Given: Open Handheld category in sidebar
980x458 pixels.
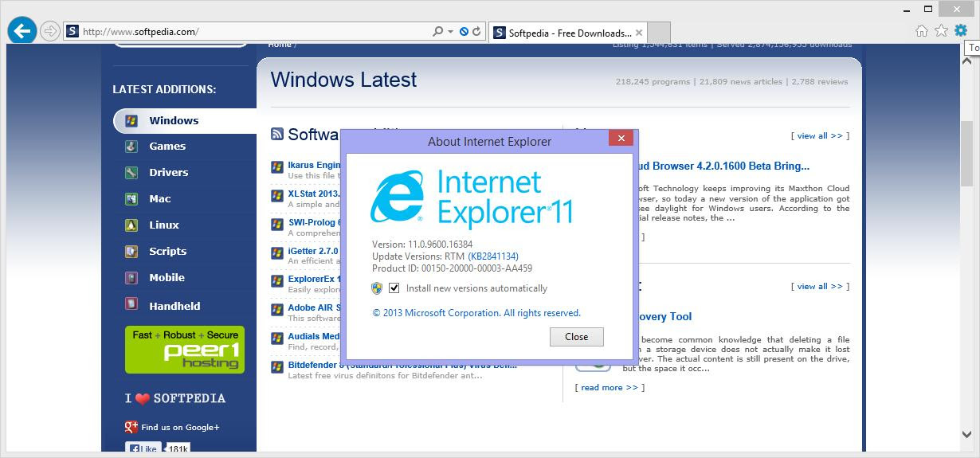Looking at the screenshot, I should pyautogui.click(x=174, y=306).
